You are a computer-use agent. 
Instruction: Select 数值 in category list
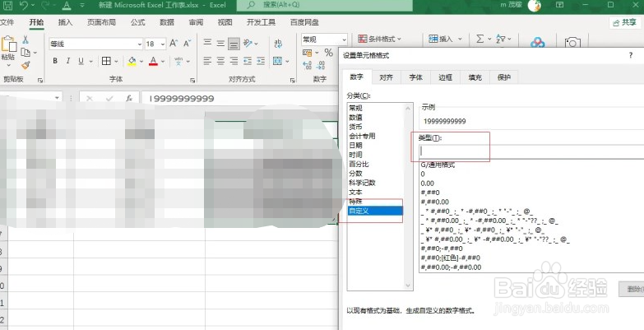click(x=355, y=118)
